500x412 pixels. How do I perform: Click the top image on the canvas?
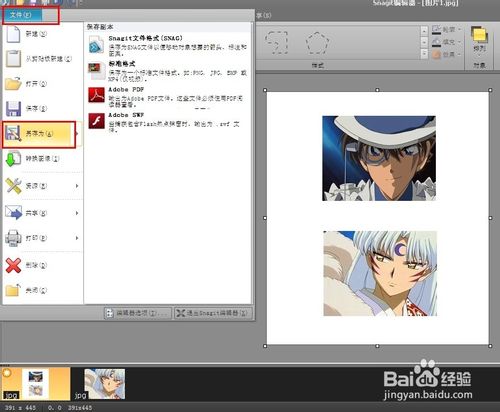tap(379, 158)
